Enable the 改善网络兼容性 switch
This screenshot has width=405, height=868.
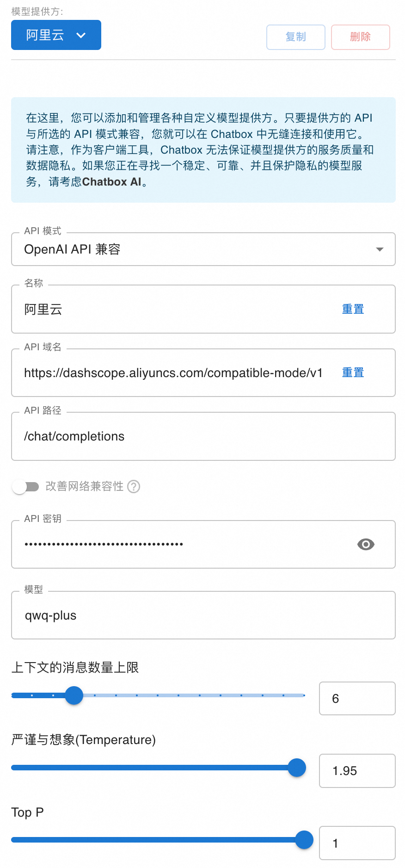pos(26,486)
